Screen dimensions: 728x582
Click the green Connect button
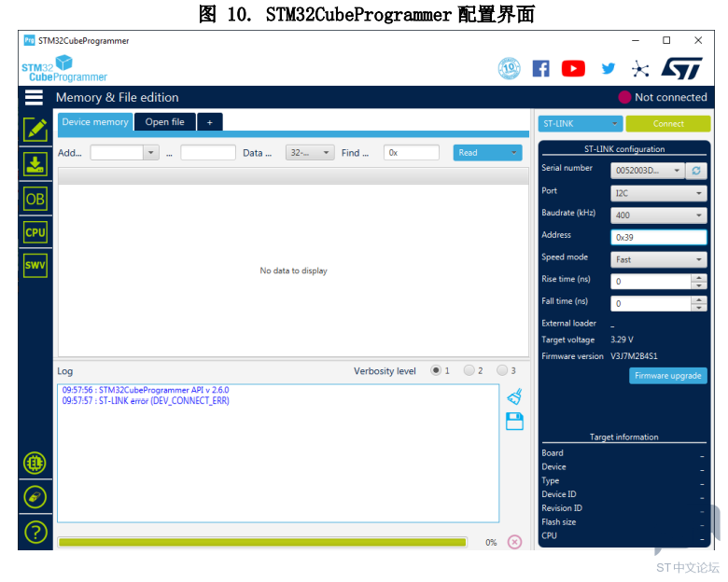pos(668,123)
